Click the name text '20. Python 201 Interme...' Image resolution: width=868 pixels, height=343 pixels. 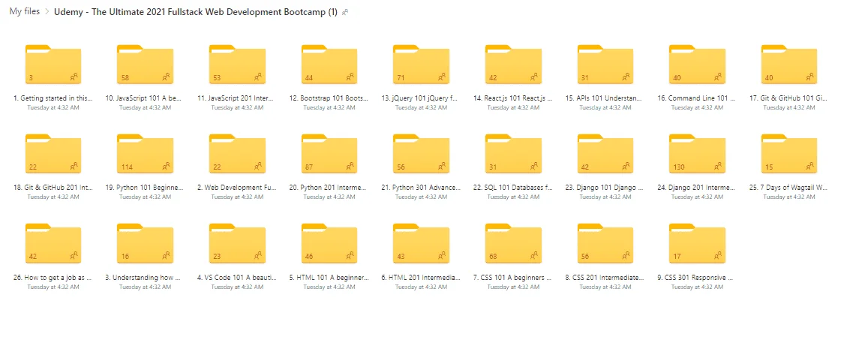point(329,188)
